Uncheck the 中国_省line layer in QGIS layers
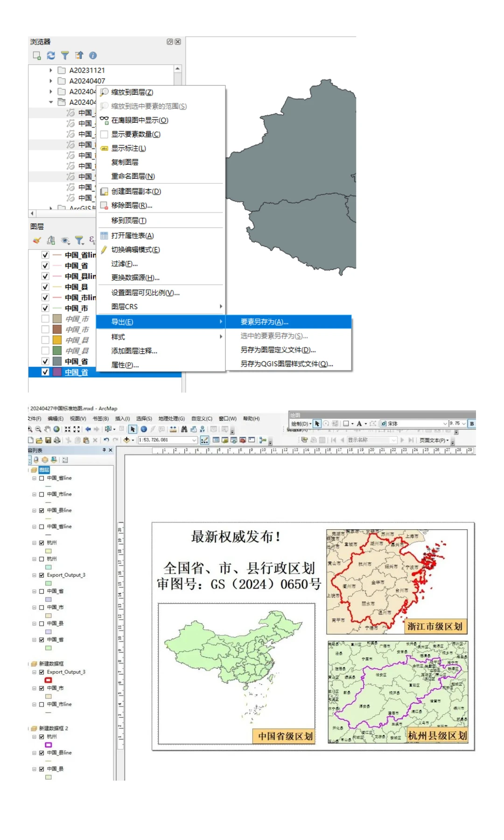The width and height of the screenshot is (504, 840). click(45, 255)
